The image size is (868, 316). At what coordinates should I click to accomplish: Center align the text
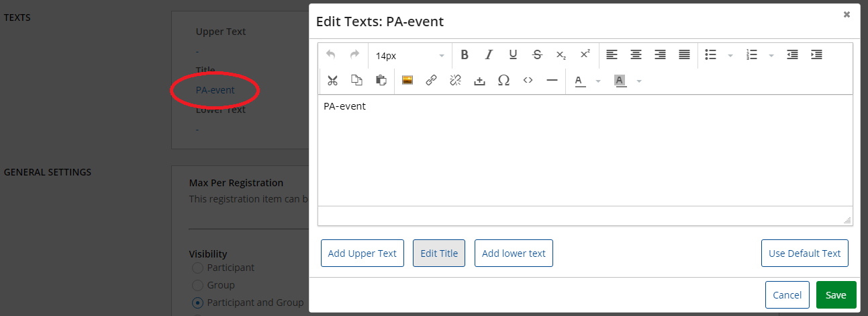tap(636, 55)
